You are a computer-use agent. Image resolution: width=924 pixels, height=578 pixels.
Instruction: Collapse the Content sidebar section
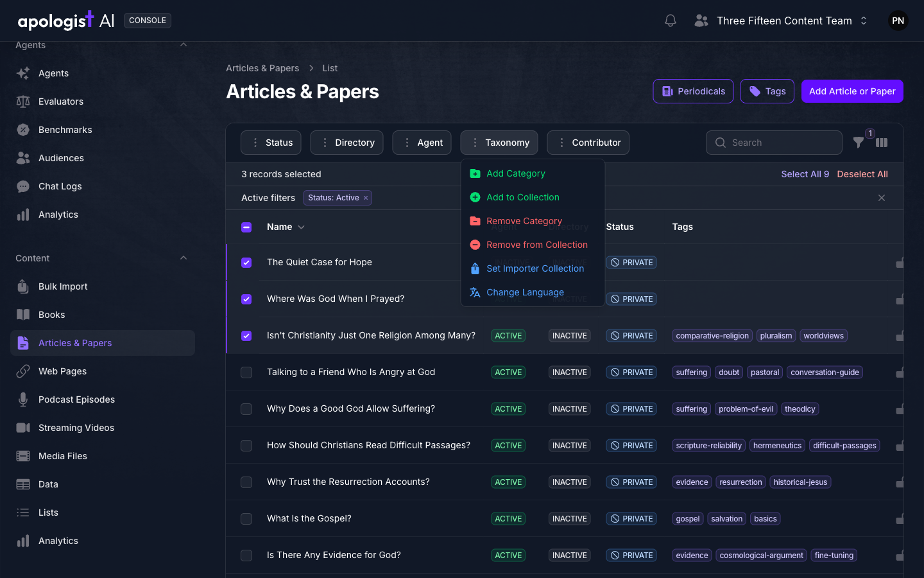pos(184,258)
